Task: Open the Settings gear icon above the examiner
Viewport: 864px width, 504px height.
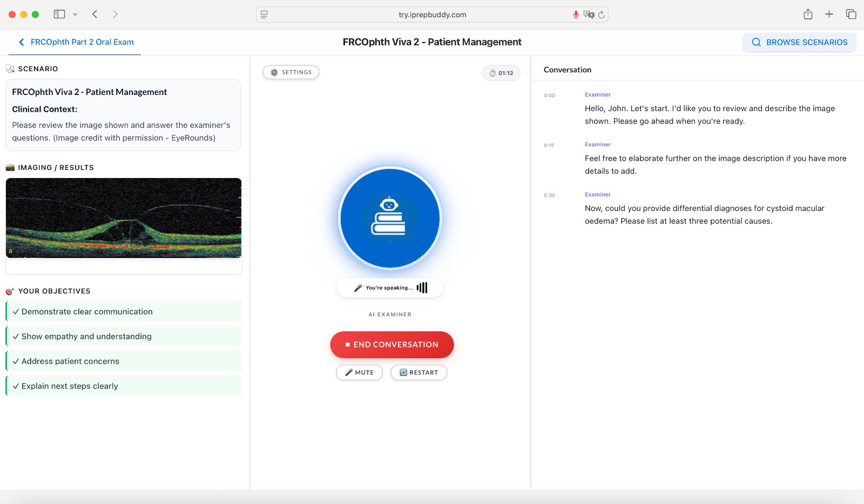Action: pos(274,72)
